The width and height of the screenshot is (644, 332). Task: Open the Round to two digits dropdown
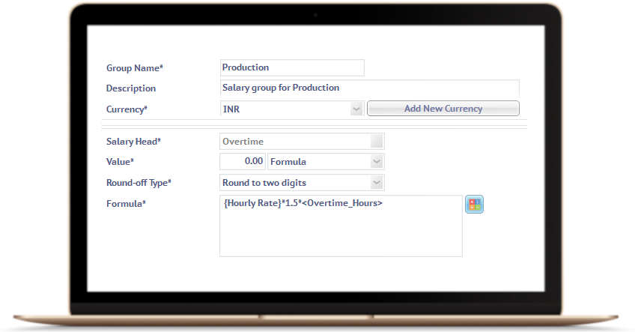[x=302, y=182]
